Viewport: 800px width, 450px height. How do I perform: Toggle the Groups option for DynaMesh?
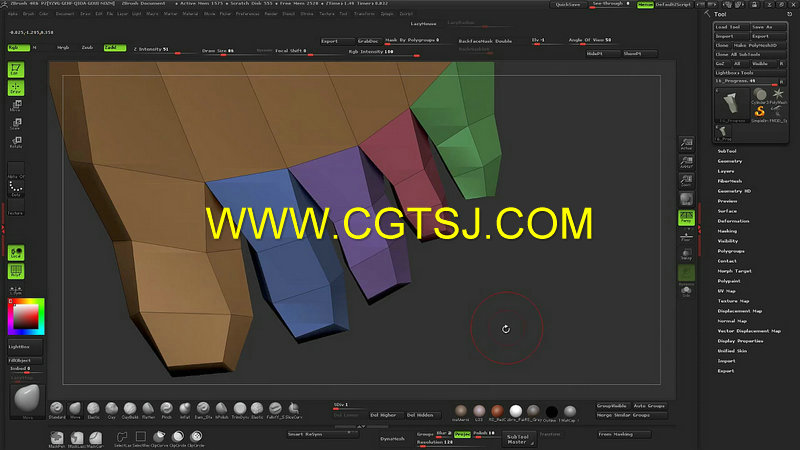(426, 434)
